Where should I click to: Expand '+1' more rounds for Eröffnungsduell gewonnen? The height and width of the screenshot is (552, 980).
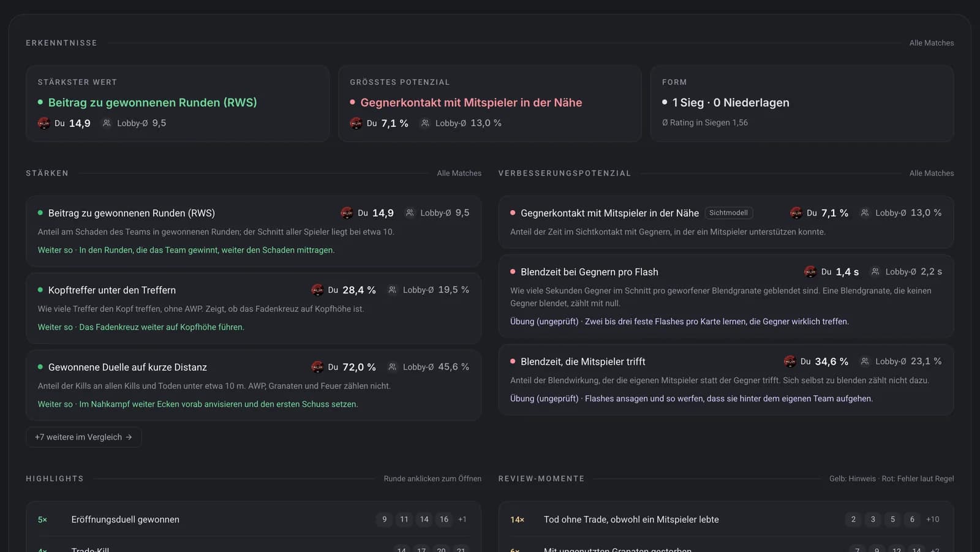[x=462, y=519]
